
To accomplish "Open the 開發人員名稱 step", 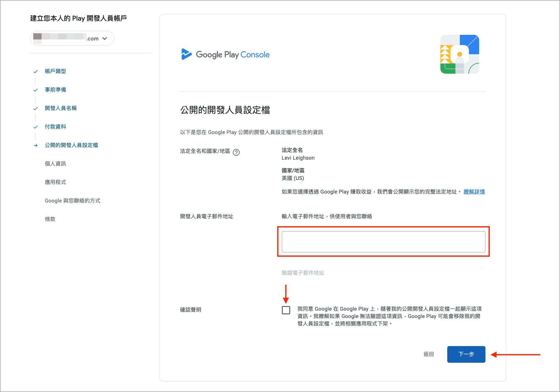I will 61,108.
